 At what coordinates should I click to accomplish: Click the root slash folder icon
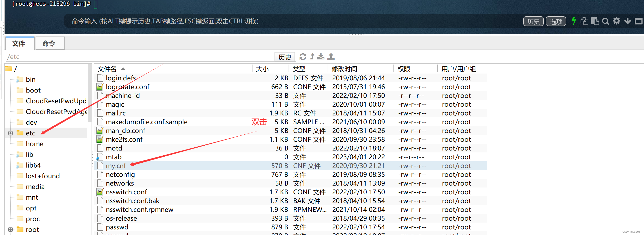[x=8, y=68]
